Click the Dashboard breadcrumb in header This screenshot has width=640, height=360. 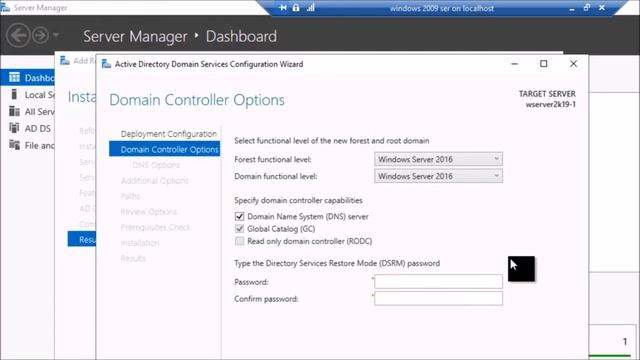241,36
